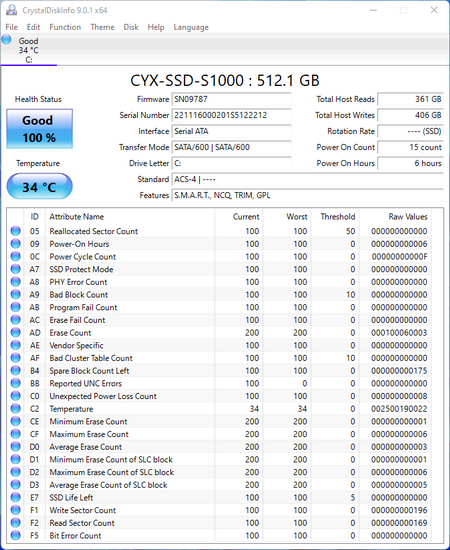Open the Disk menu
Screen dimensions: 450x550
131,27
